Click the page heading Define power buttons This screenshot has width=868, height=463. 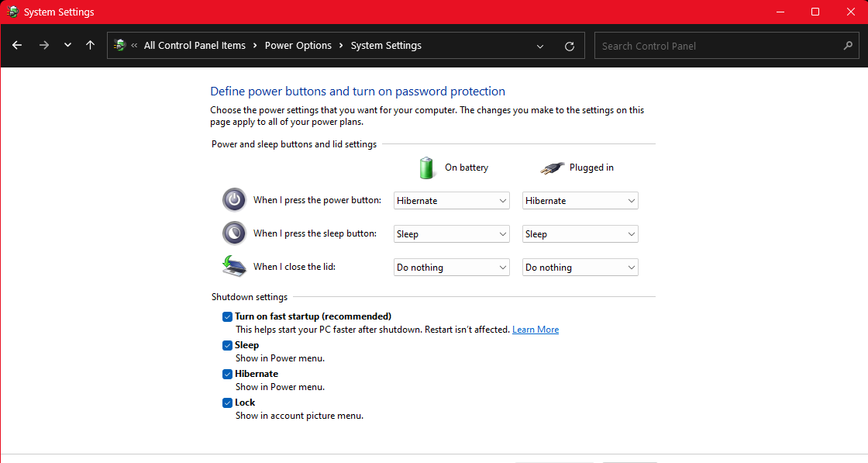click(357, 92)
